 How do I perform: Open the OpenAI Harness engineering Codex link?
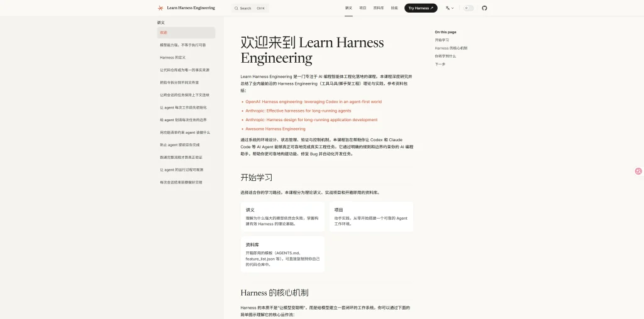313,102
